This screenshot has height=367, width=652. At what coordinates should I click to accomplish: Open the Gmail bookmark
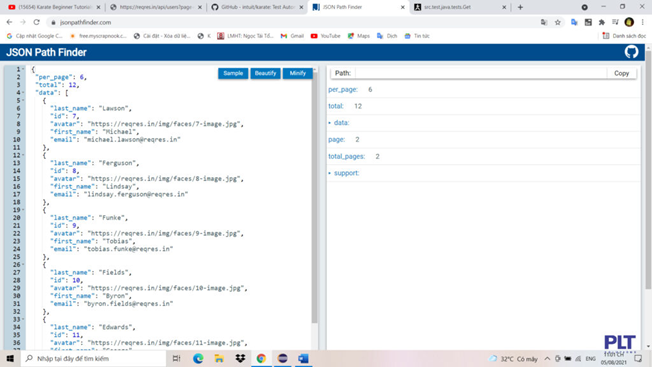(x=292, y=36)
